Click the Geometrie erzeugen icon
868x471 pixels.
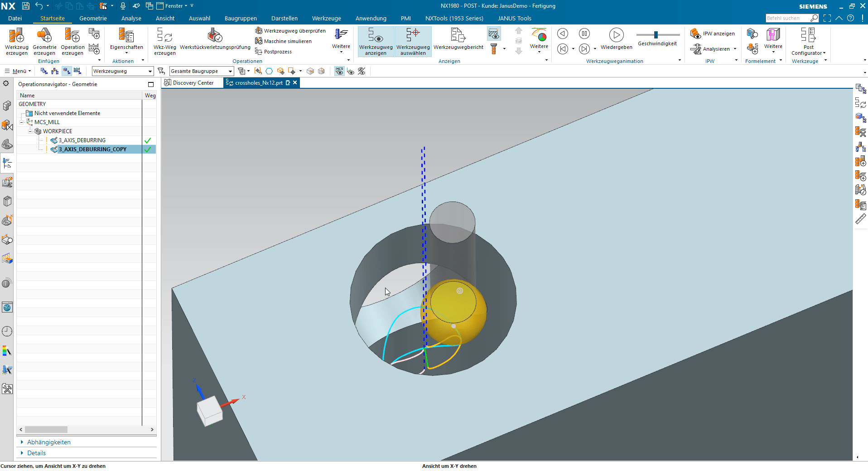click(x=44, y=42)
